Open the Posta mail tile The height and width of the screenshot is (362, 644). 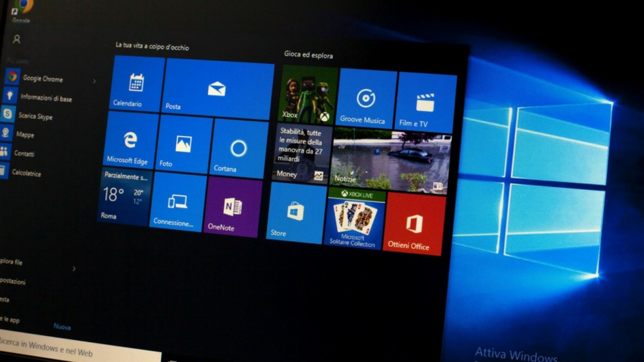pyautogui.click(x=217, y=89)
